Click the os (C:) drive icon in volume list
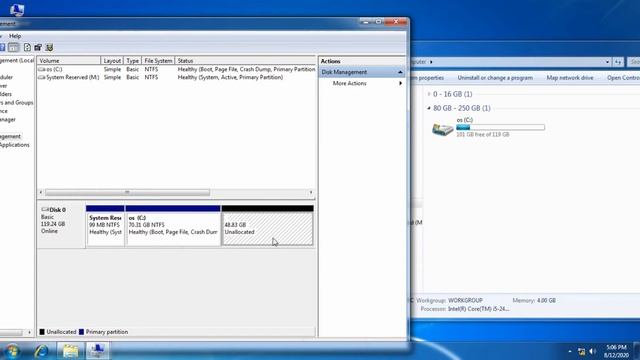This screenshot has width=640, height=360. pos(41,69)
